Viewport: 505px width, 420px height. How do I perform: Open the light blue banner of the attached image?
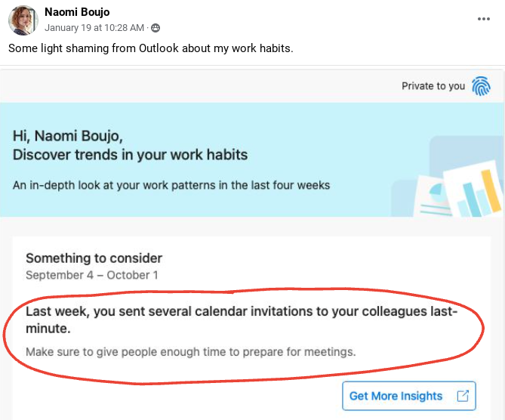click(x=252, y=159)
